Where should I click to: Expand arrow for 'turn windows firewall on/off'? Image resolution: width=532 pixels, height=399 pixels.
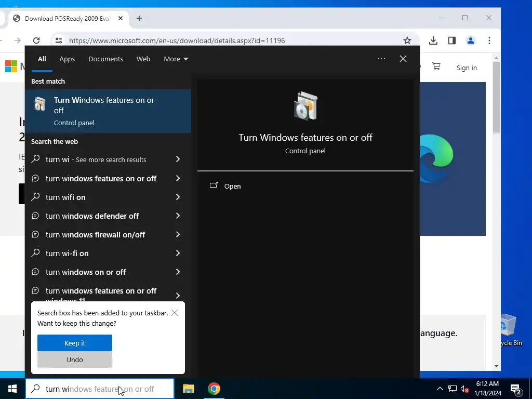tap(178, 234)
